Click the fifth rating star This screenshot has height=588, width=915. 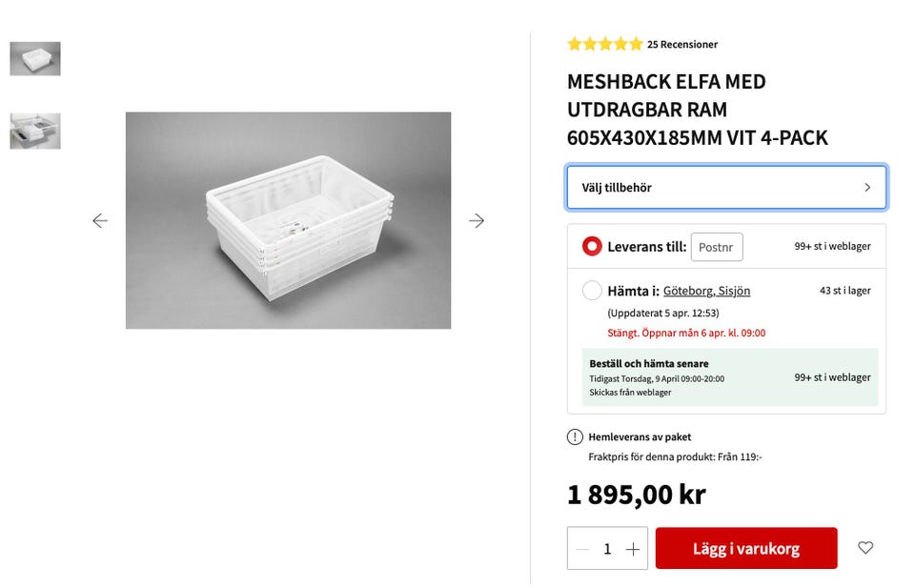pyautogui.click(x=637, y=43)
